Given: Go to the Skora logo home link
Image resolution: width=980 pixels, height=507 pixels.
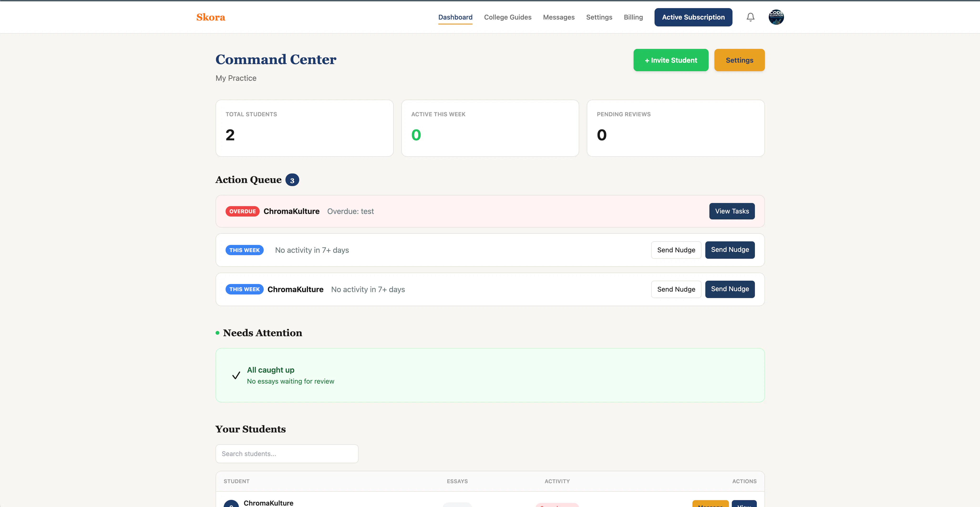Looking at the screenshot, I should click(211, 17).
